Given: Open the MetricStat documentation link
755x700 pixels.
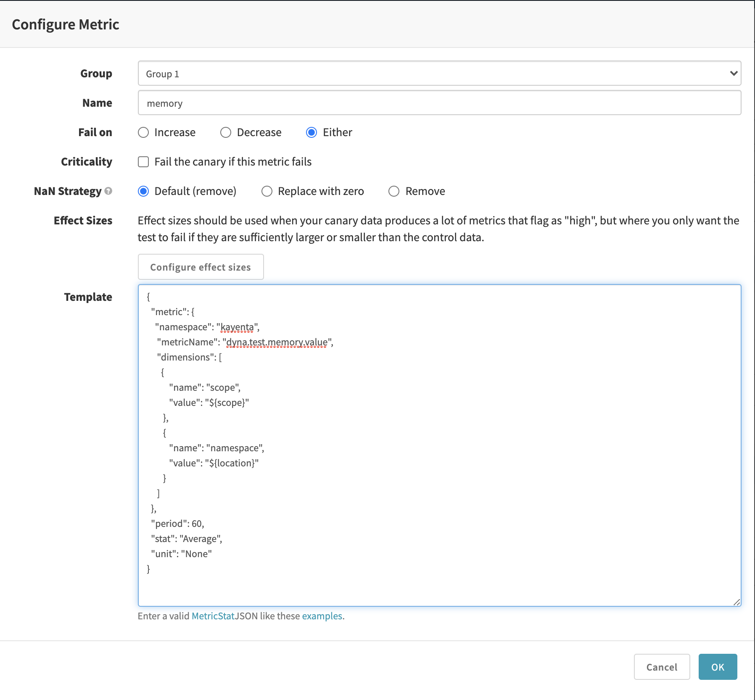Looking at the screenshot, I should coord(213,616).
